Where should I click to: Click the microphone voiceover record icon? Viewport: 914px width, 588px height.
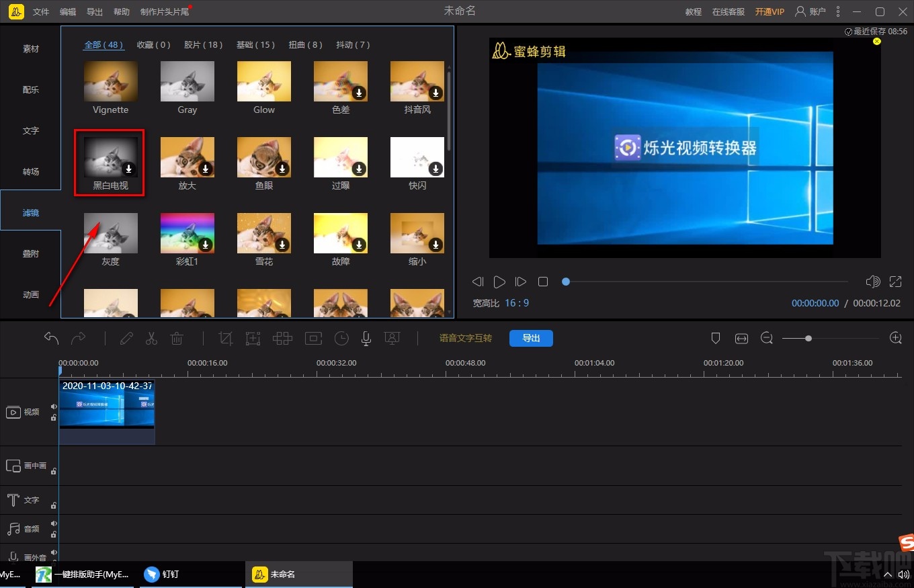[x=366, y=339]
